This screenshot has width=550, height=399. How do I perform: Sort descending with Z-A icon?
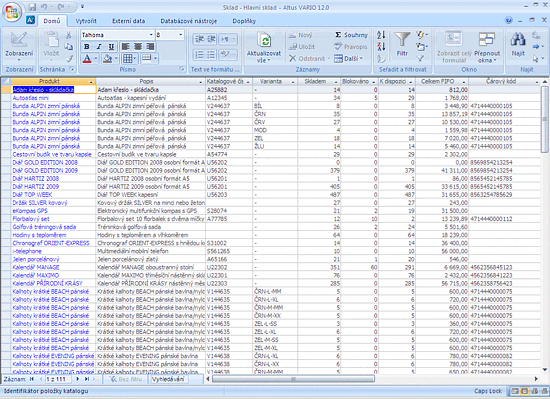381,46
